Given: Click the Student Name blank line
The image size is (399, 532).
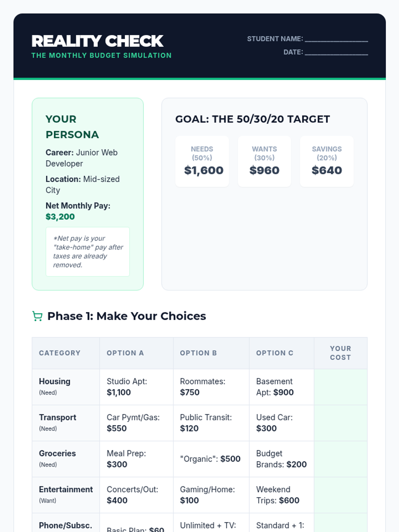Looking at the screenshot, I should click(336, 40).
